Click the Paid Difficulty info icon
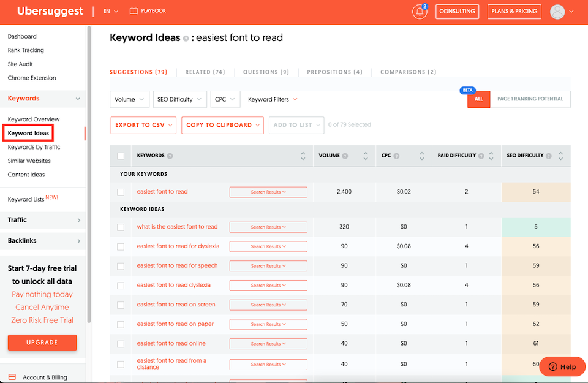This screenshot has width=588, height=383. [481, 156]
